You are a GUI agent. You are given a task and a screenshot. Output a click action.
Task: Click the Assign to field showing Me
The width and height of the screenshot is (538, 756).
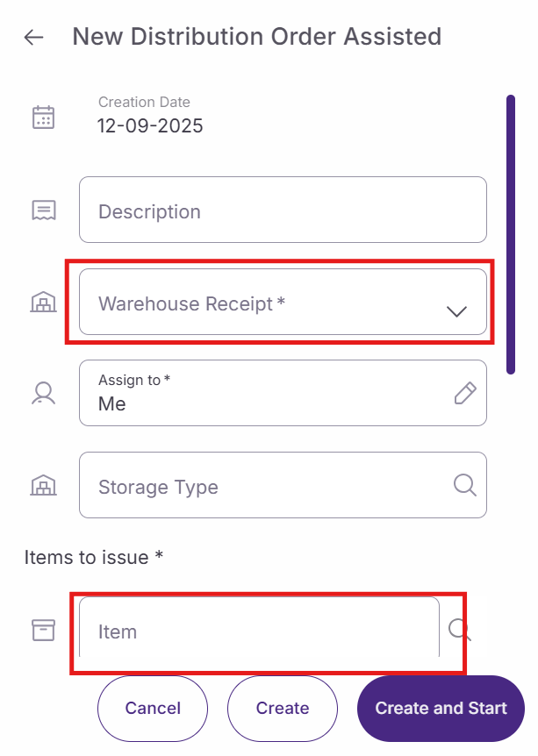click(263, 394)
